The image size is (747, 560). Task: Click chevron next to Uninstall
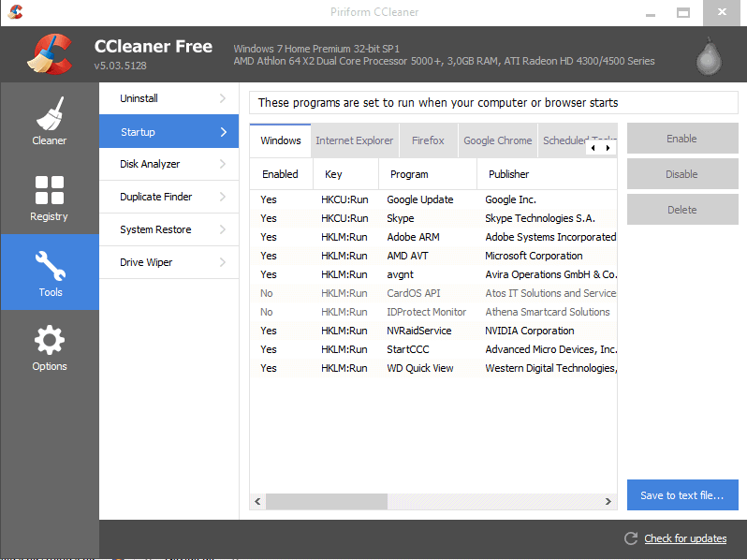[223, 98]
